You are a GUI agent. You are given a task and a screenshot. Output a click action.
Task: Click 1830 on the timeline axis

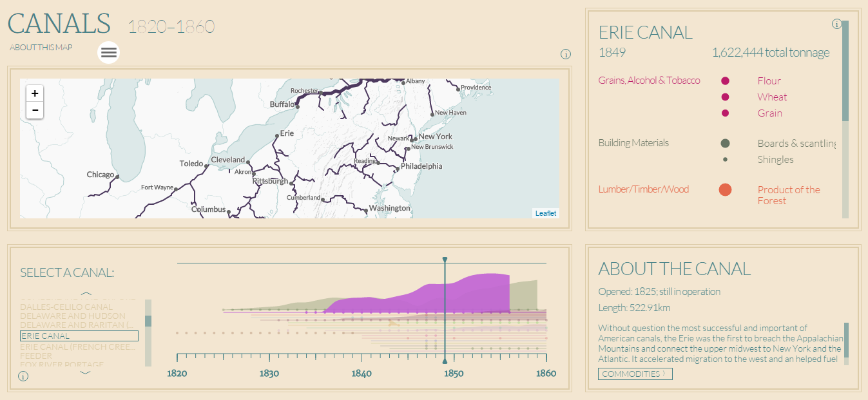click(269, 374)
